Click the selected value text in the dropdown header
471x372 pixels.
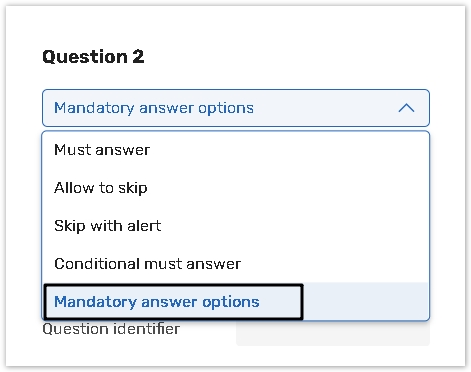(154, 108)
